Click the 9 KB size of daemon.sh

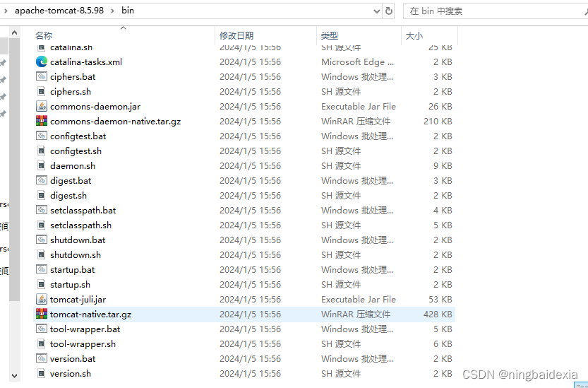[443, 165]
